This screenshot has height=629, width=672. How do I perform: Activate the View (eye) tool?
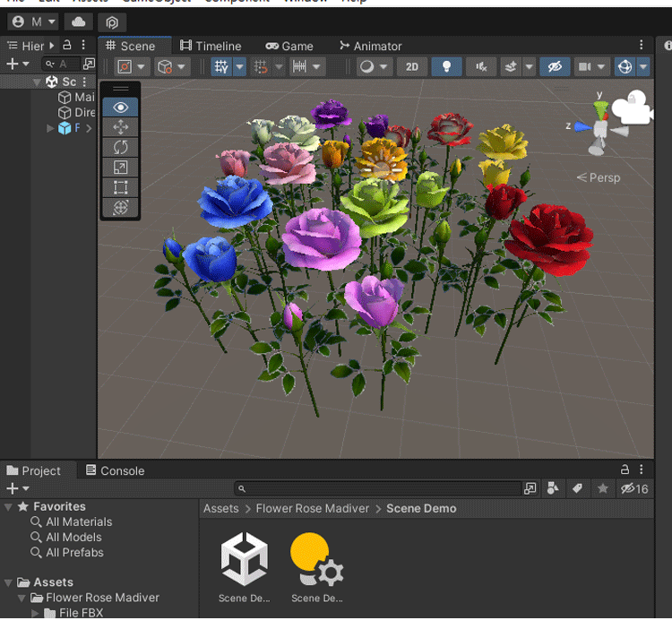point(121,108)
